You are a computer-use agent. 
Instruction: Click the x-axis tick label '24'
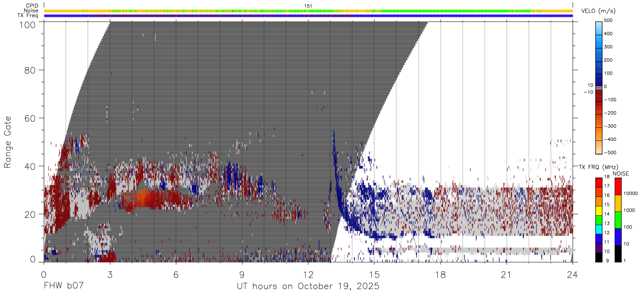(573, 275)
